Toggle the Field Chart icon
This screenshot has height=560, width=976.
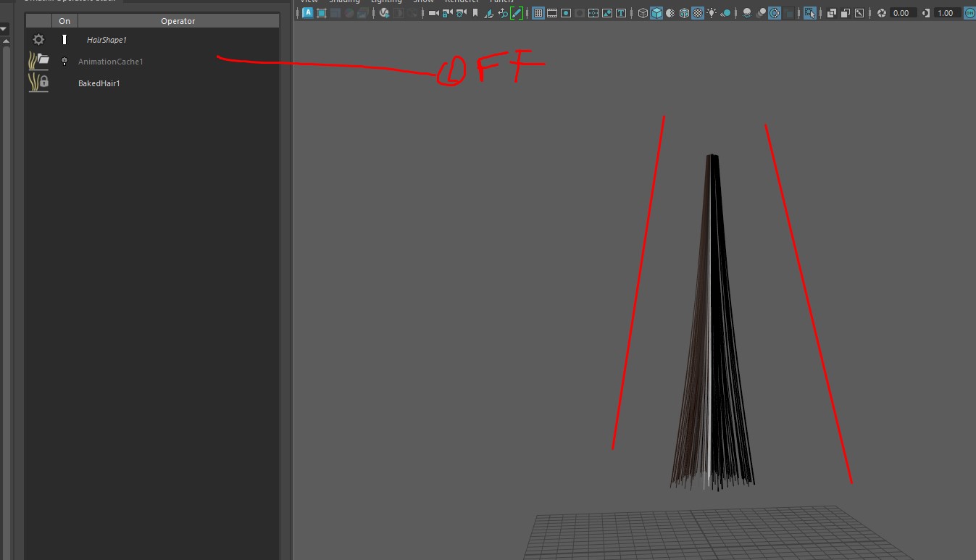tap(593, 13)
